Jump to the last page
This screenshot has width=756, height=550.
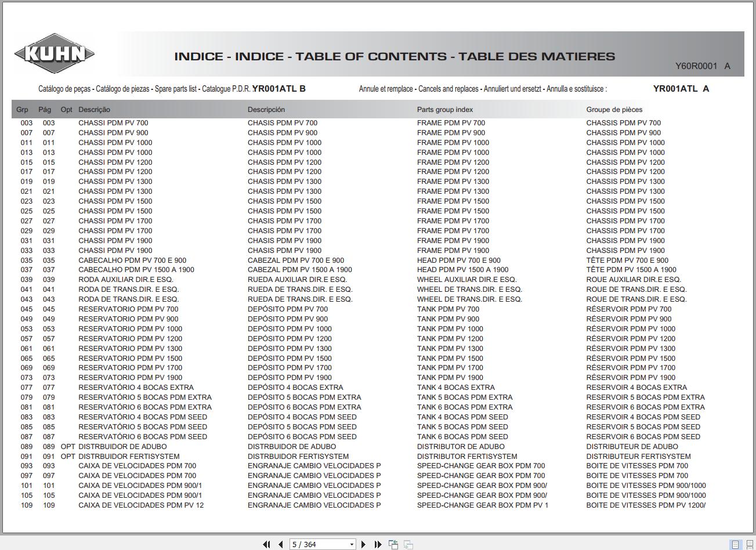click(378, 544)
